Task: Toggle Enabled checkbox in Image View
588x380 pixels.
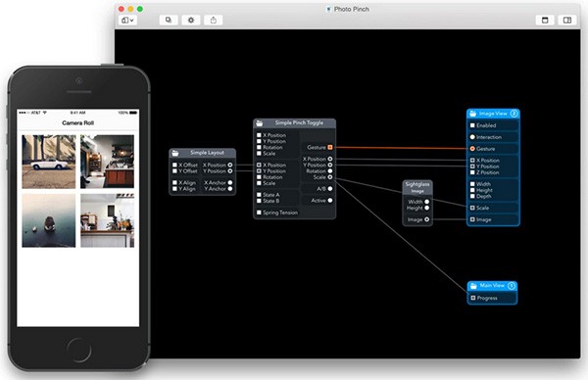Action: (472, 125)
